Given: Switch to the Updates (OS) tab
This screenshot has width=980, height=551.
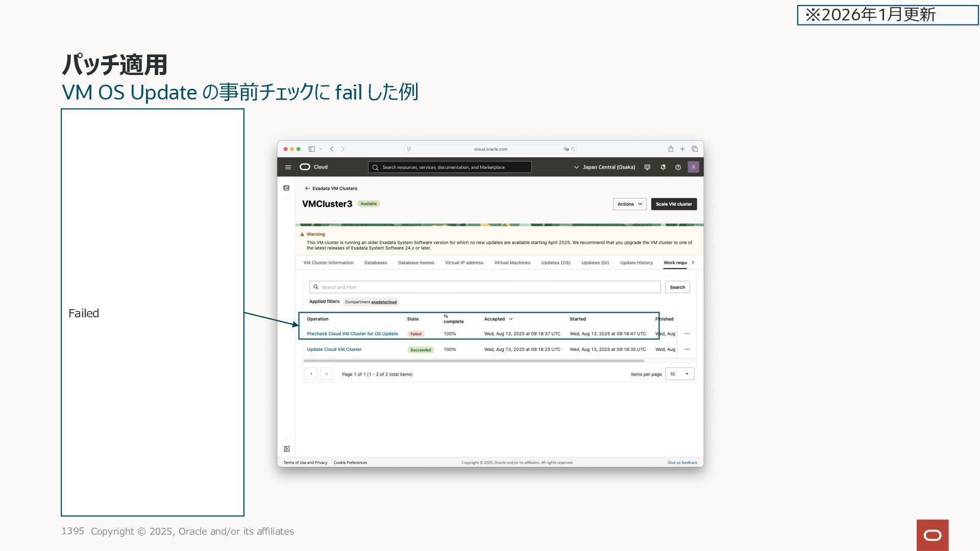Looking at the screenshot, I should coord(555,263).
